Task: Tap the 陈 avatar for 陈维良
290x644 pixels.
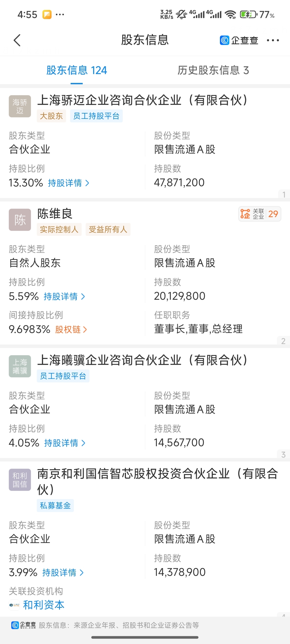Action: (20, 220)
